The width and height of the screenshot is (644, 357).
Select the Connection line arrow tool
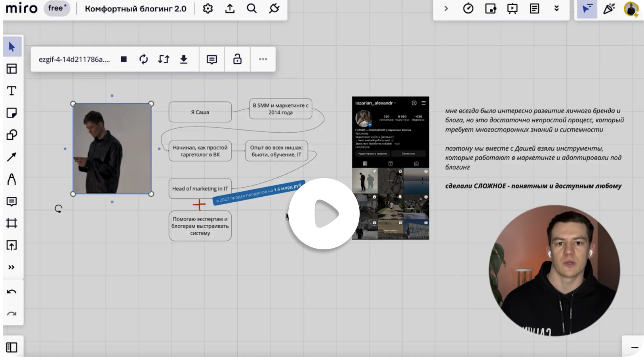[12, 157]
